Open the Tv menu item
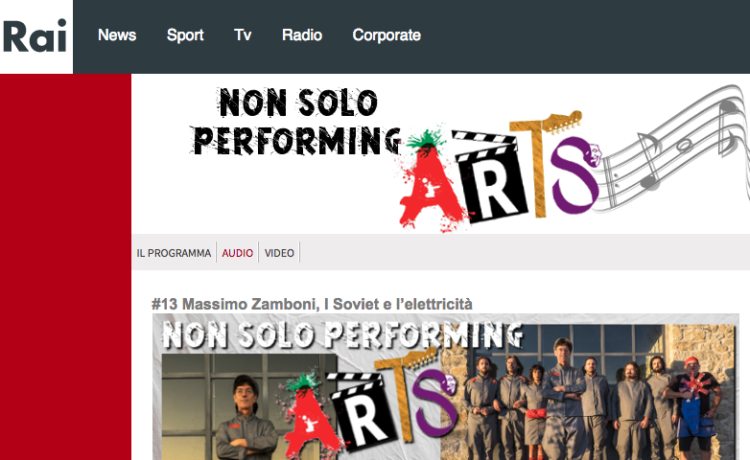Screen dimensions: 750x460 (x=243, y=35)
